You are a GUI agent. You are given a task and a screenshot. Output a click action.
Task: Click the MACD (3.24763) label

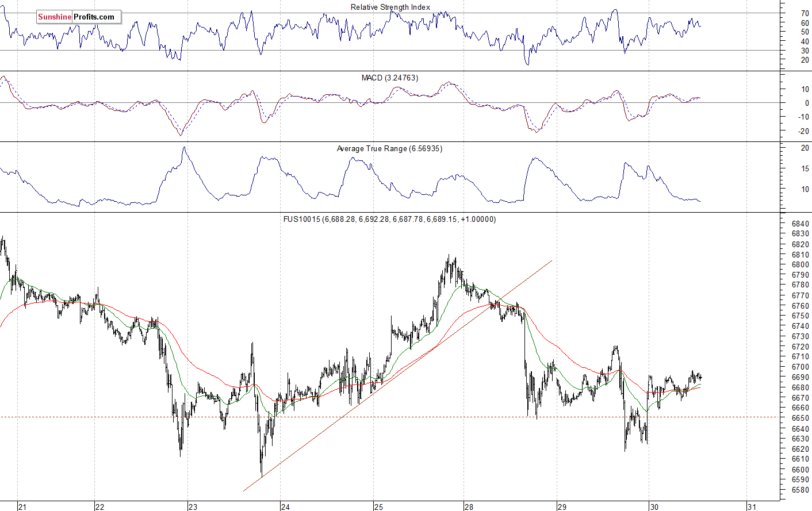point(390,78)
